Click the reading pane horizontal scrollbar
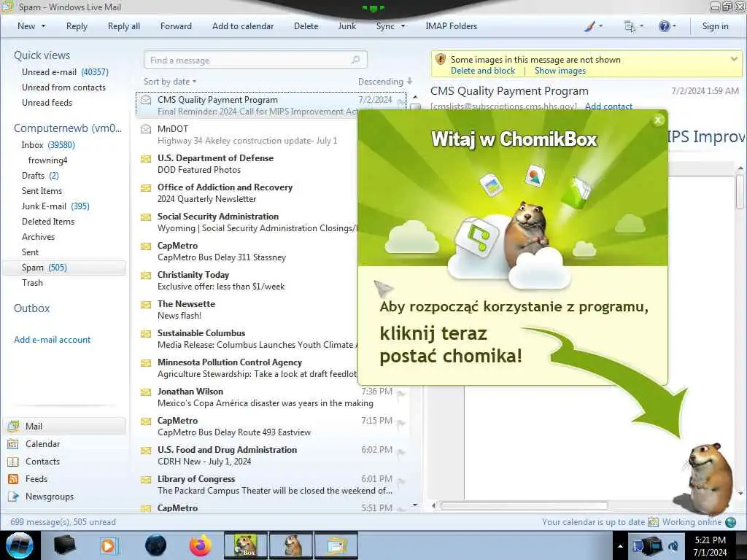 tap(524, 506)
